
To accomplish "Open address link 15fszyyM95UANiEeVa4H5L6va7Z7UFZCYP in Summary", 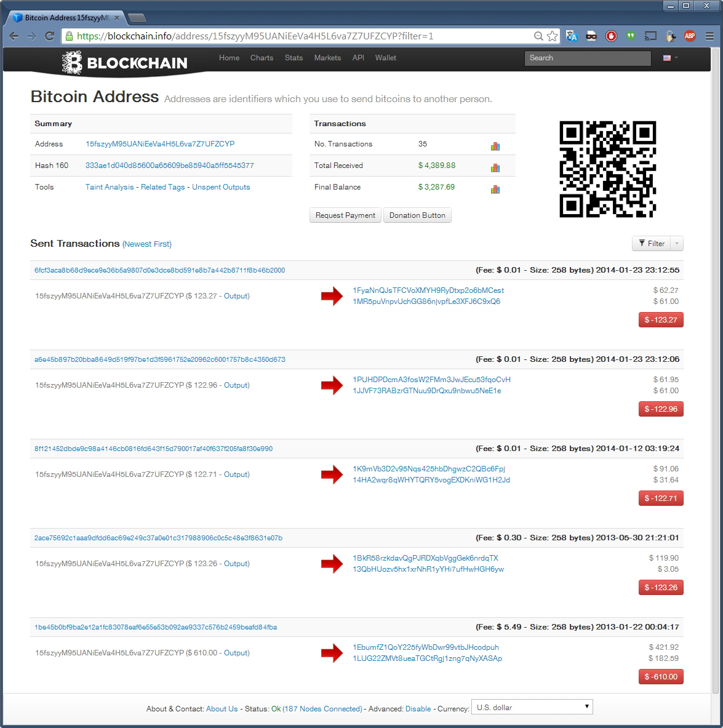I will coord(160,144).
